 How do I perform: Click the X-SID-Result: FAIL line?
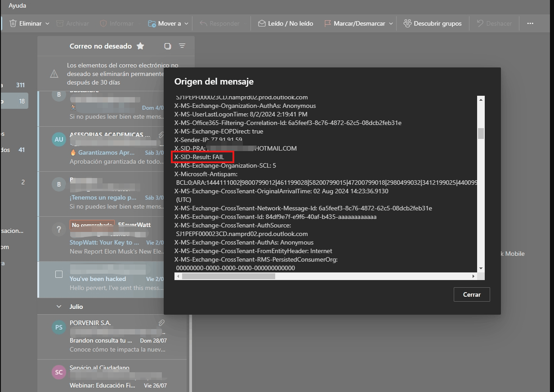(x=199, y=157)
